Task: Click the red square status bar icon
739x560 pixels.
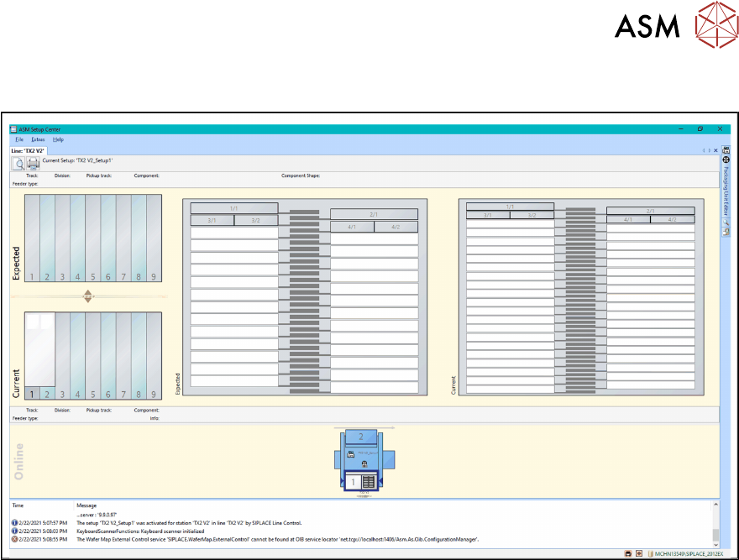Action: click(x=638, y=554)
